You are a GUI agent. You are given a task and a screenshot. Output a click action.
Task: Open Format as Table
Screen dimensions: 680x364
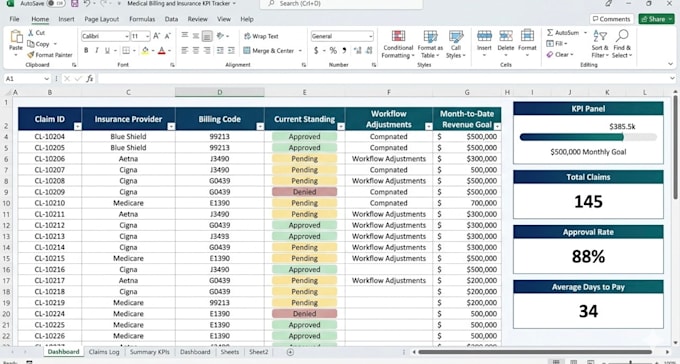click(430, 44)
